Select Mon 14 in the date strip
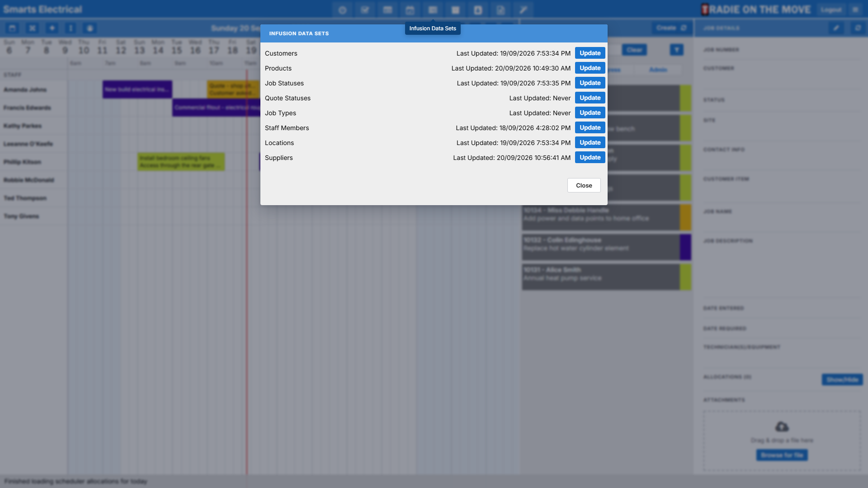 tap(158, 47)
